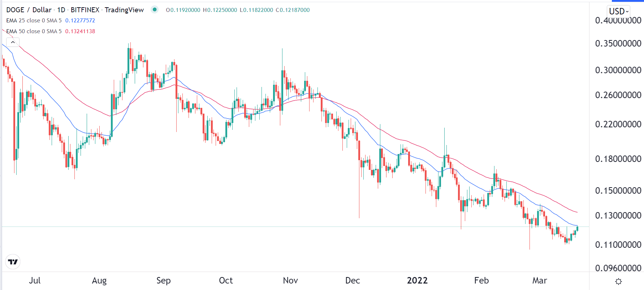Toggle the green market status dot
This screenshot has height=290, width=644.
tap(155, 10)
